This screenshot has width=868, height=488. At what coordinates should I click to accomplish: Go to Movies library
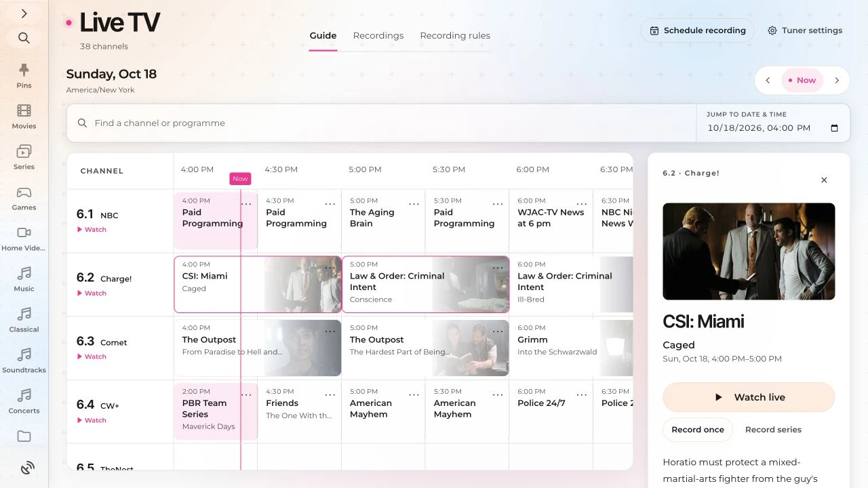(24, 117)
